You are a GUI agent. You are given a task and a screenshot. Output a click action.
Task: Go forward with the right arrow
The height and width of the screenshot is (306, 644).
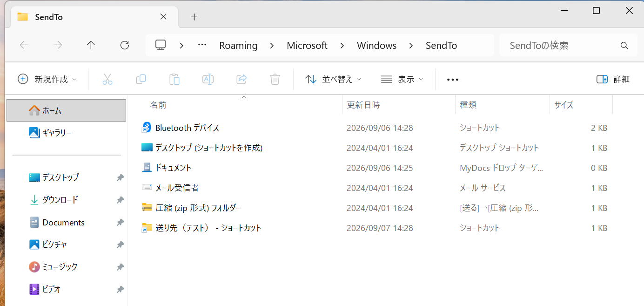58,45
